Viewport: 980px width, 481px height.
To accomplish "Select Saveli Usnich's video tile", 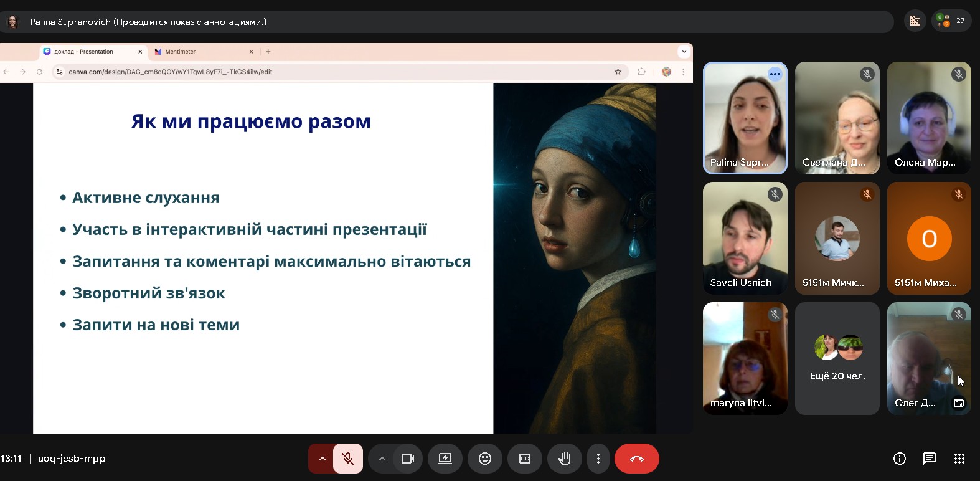I will [x=745, y=238].
